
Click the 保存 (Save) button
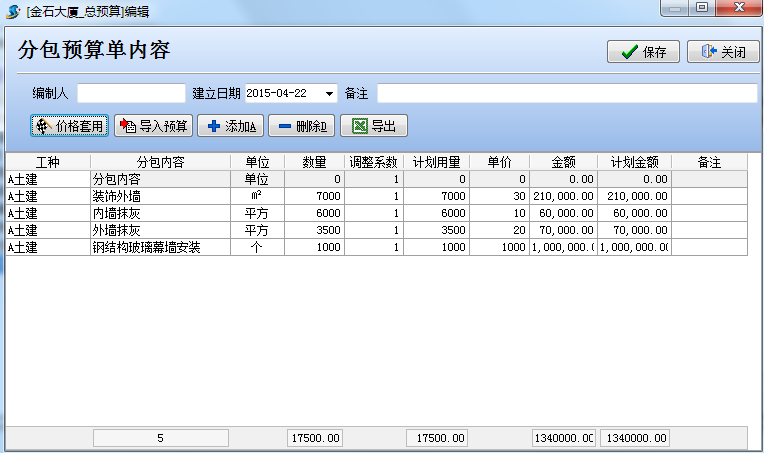point(643,52)
